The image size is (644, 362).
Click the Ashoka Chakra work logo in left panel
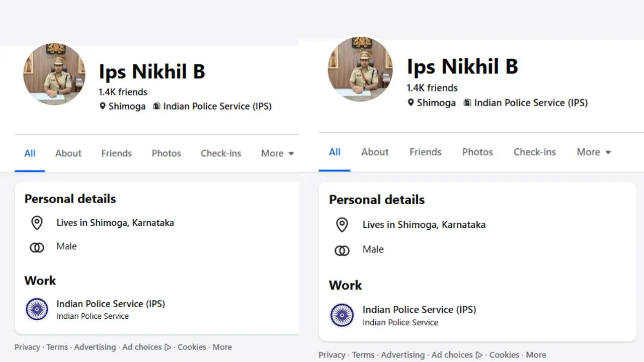click(x=37, y=309)
